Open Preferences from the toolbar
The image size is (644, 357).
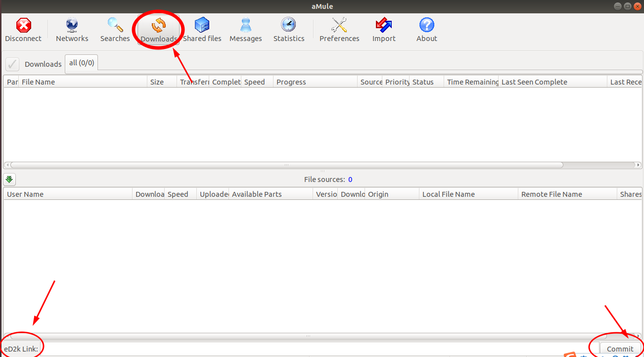(339, 30)
